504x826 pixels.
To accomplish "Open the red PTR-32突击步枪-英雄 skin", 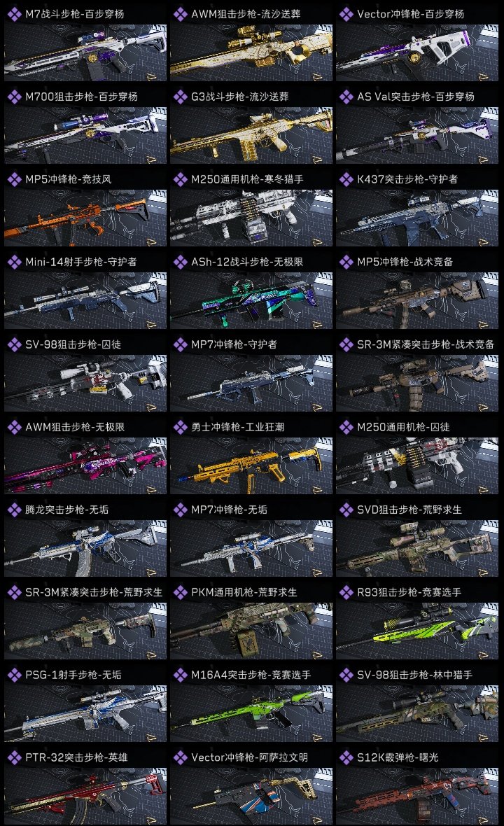I will click(85, 797).
